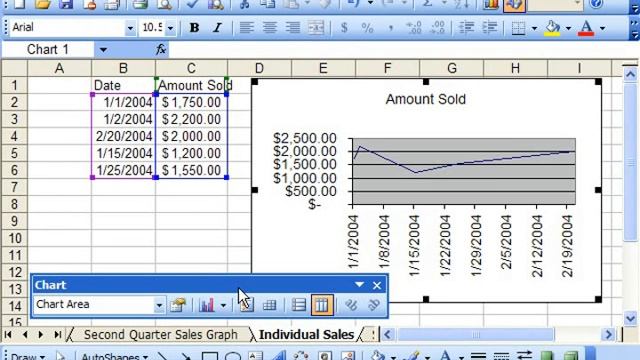
Task: Toggle chart Legend display
Action: pyautogui.click(x=247, y=304)
